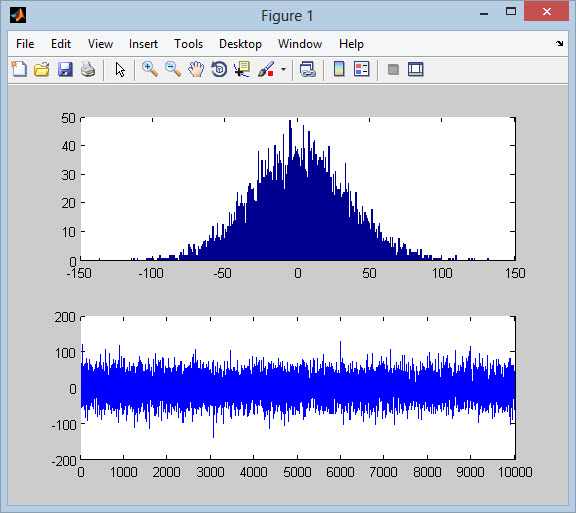Print the figure using the printer icon
Screen dimensions: 576x513
88,69
